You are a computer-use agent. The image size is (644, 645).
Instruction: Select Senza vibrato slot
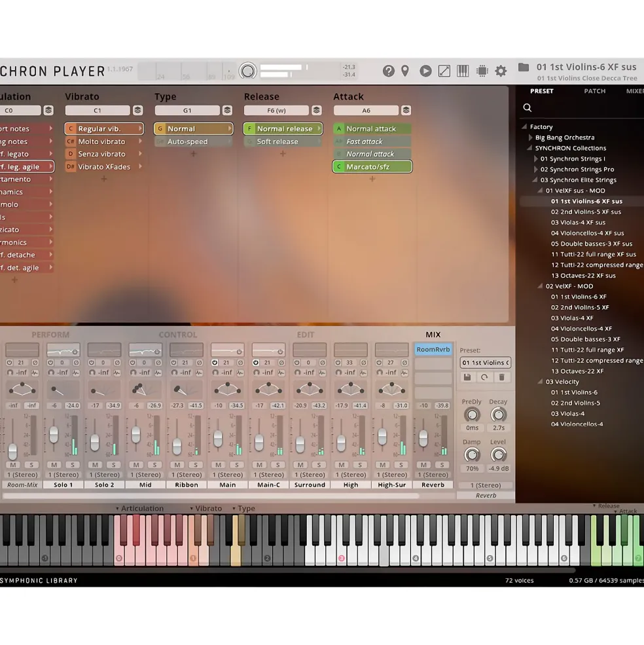104,154
